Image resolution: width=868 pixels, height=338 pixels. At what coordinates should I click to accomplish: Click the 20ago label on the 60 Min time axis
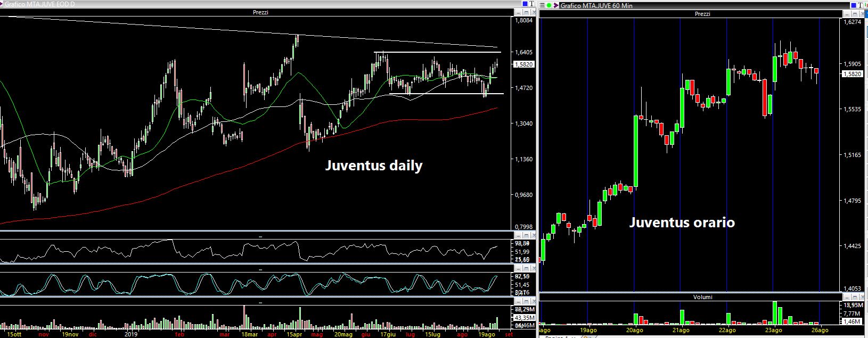pyautogui.click(x=635, y=330)
